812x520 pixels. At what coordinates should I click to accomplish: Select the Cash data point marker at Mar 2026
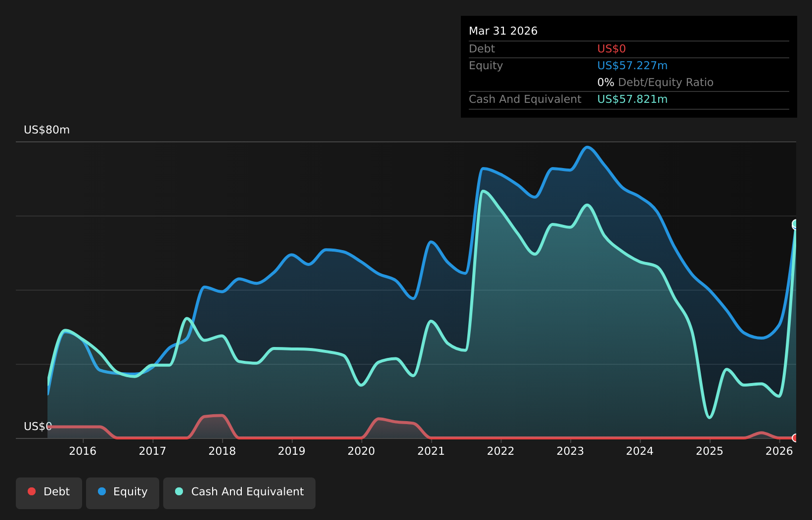(796, 224)
